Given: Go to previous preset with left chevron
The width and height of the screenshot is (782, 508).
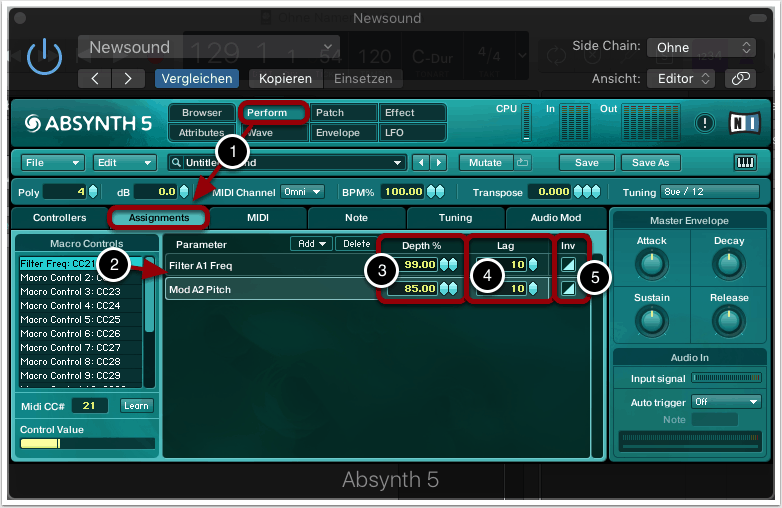Looking at the screenshot, I should 94,78.
